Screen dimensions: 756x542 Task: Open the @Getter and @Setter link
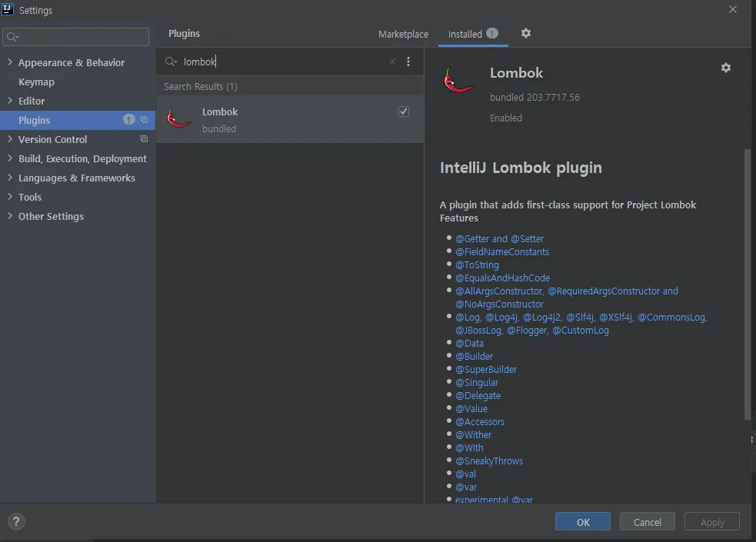(x=499, y=238)
